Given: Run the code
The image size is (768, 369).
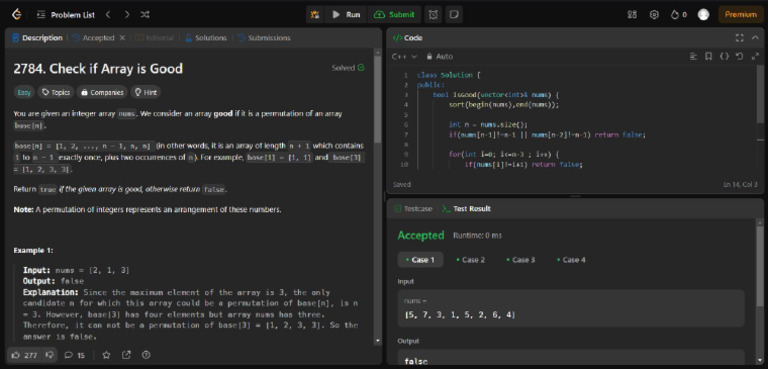Looking at the screenshot, I should click(346, 15).
